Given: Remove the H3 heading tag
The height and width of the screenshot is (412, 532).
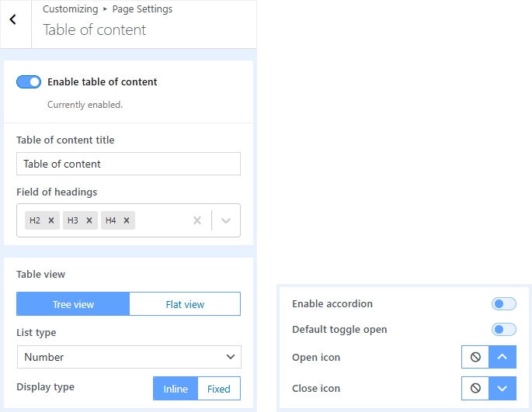Looking at the screenshot, I should pos(89,220).
